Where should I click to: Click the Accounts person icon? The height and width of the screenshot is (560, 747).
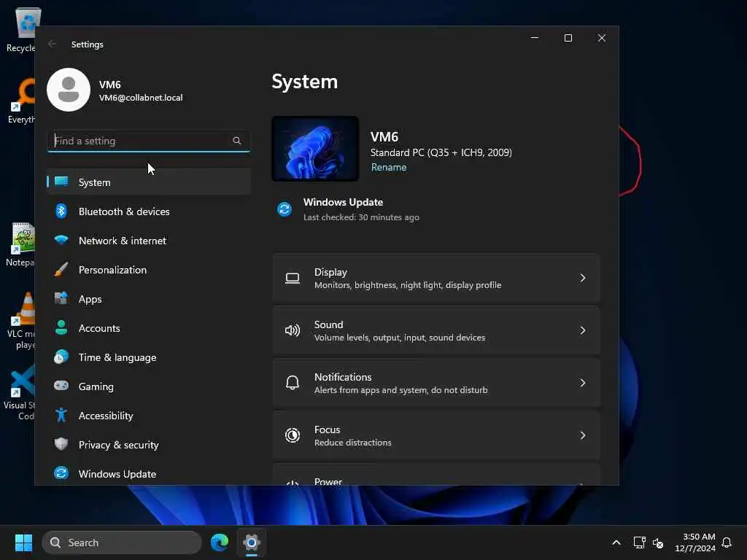coord(61,327)
